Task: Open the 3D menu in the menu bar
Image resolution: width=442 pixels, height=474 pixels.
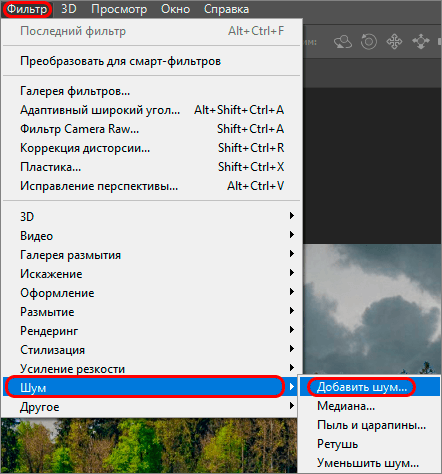Action: (x=69, y=9)
